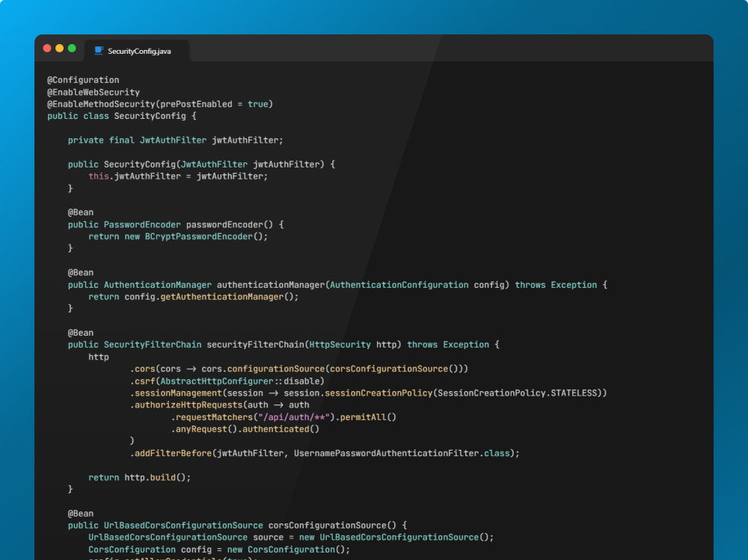Click the prePostEnabled parameter text
The width and height of the screenshot is (748, 560).
(x=196, y=104)
